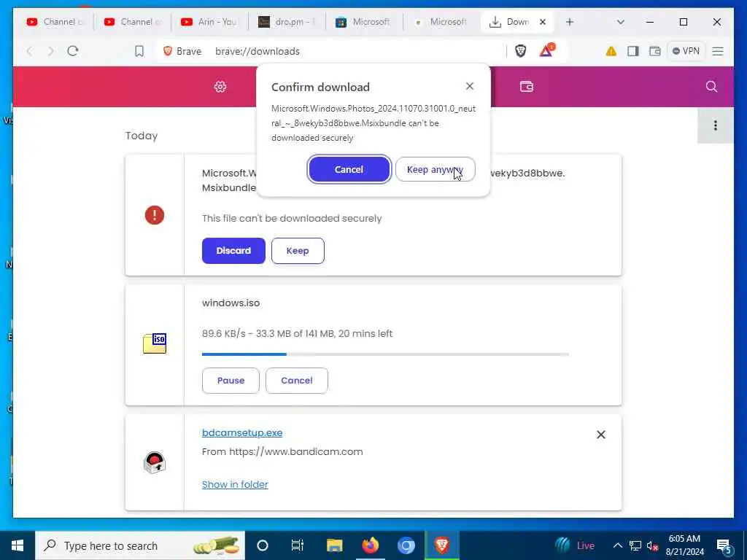The image size is (747, 560).
Task: Open Firefox from taskbar
Action: tap(370, 545)
